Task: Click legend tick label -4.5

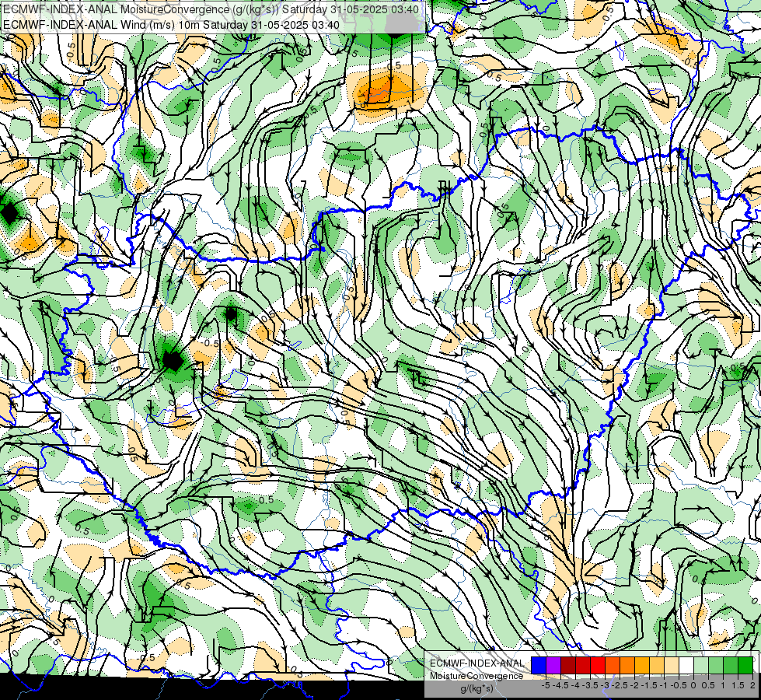Action: (x=560, y=685)
